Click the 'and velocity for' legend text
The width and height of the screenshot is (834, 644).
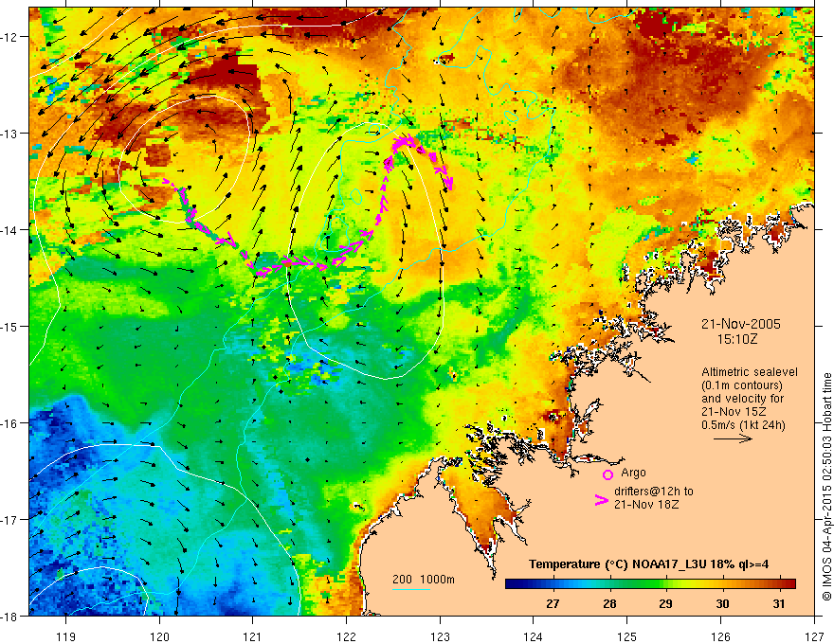pyautogui.click(x=742, y=399)
